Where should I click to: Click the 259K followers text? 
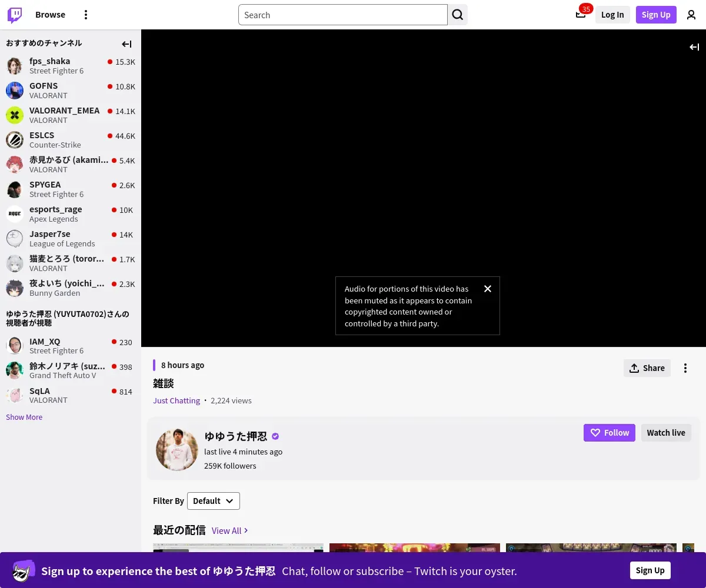230,466
